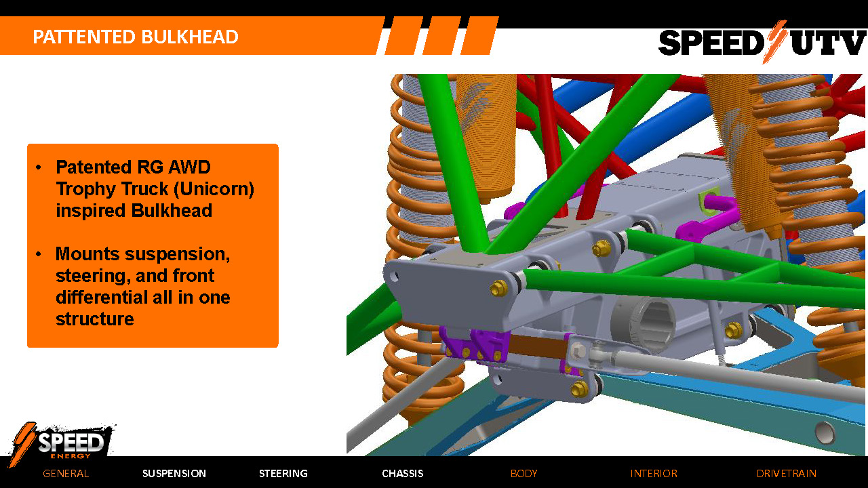This screenshot has height=488, width=868.
Task: Navigate to the INTERIOR section
Action: point(654,474)
